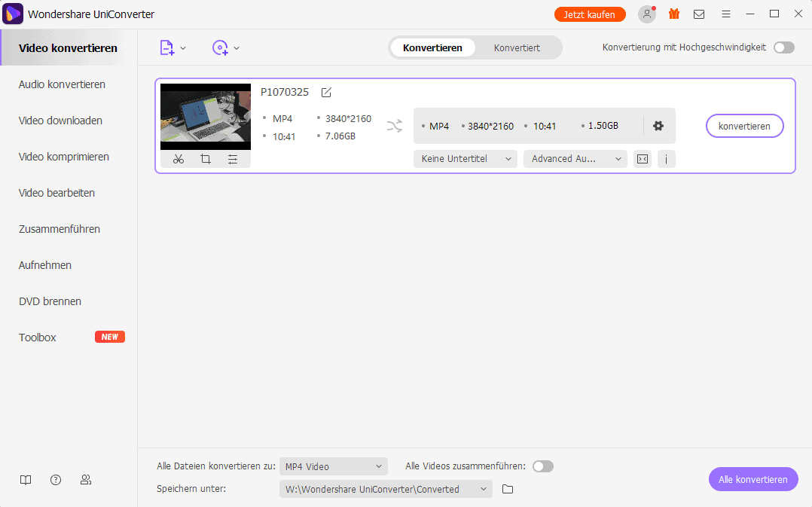
Task: Open output settings via the gear icon
Action: pyautogui.click(x=657, y=126)
